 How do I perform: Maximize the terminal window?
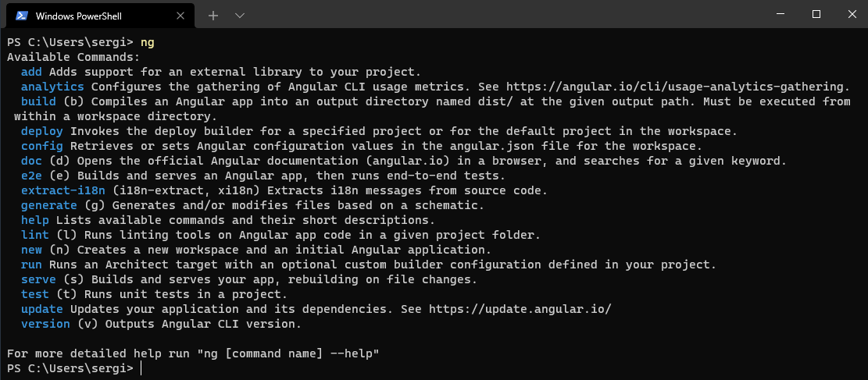tap(816, 15)
